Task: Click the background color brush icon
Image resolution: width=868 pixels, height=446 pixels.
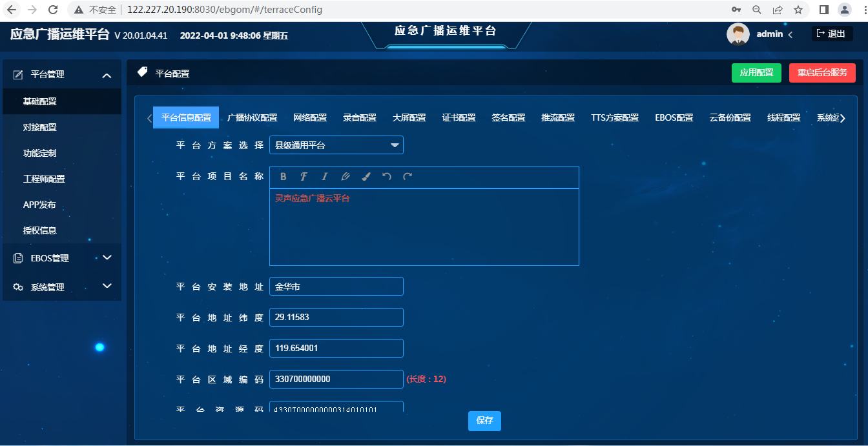Action: 366,177
